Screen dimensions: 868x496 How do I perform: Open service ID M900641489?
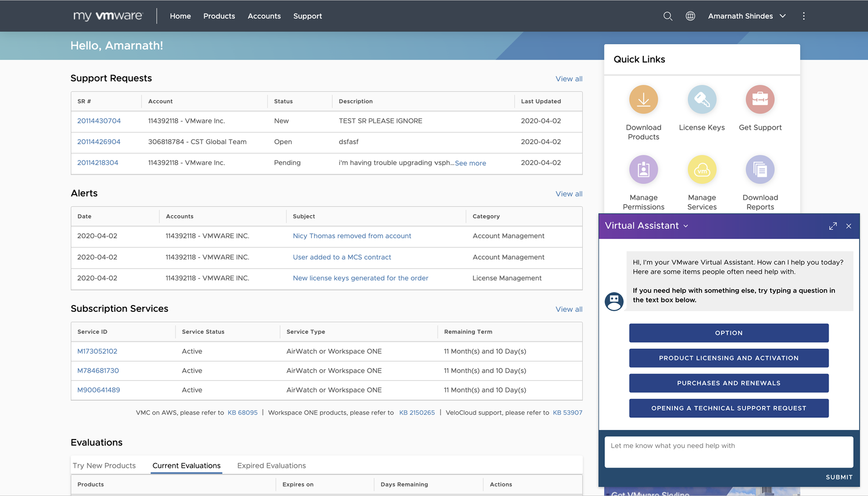pos(99,390)
